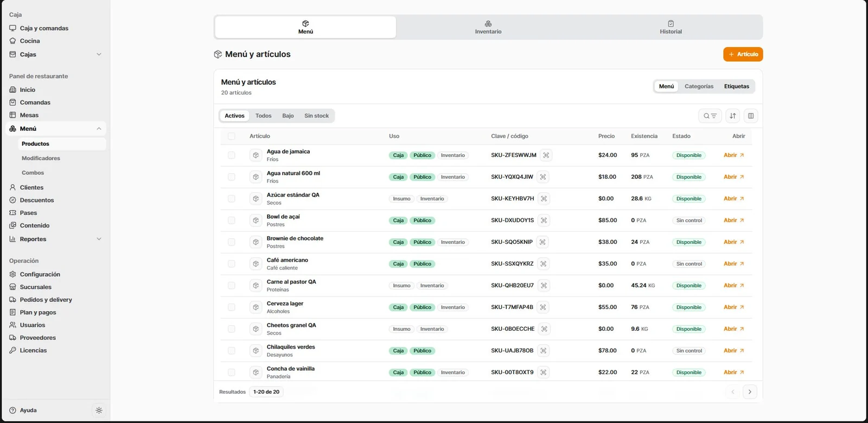This screenshot has height=423, width=868.
Task: Switch to the Historial tab
Action: pyautogui.click(x=671, y=27)
